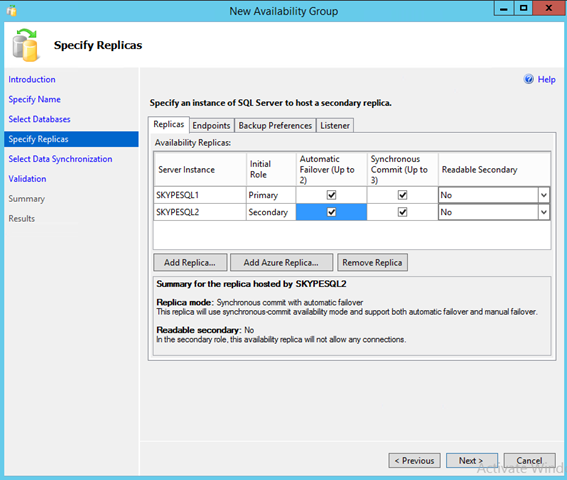Click the Automatic Failover column header

click(331, 169)
